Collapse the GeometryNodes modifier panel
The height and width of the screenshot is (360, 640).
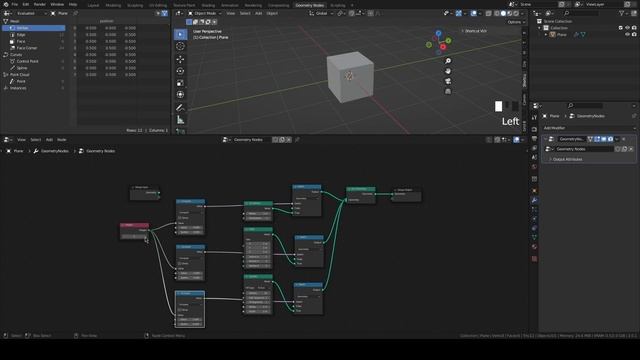[x=545, y=139]
